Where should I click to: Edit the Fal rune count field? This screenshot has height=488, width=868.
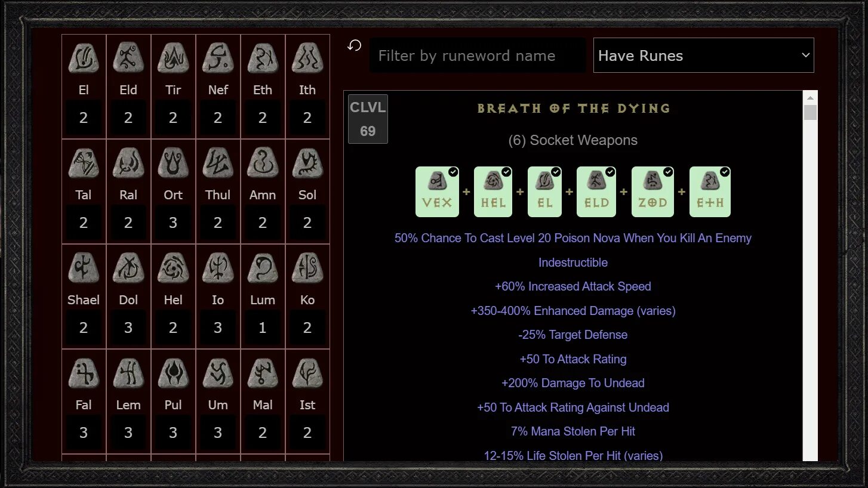84,433
